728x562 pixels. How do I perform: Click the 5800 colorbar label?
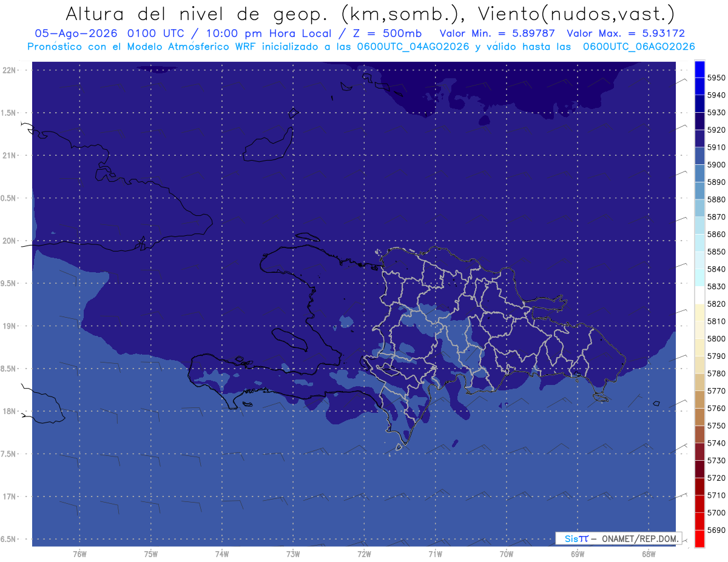coord(716,339)
